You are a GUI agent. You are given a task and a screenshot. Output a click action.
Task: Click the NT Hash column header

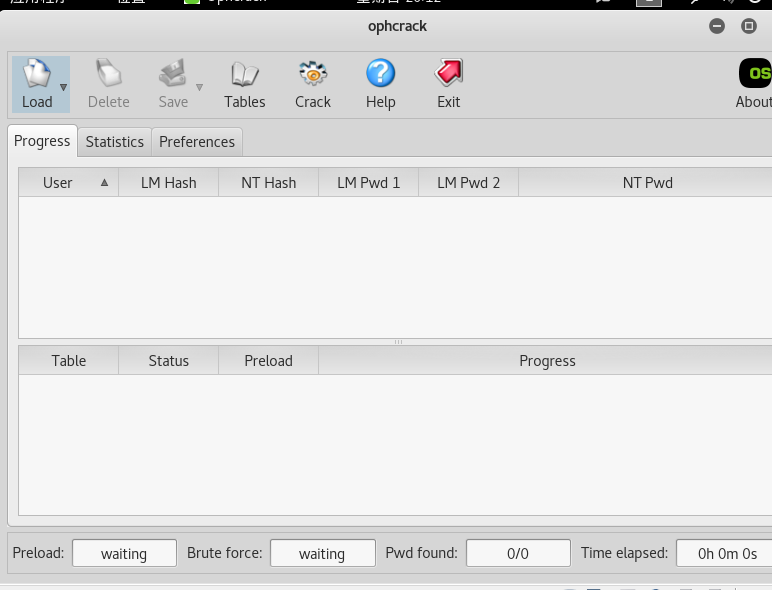point(269,183)
